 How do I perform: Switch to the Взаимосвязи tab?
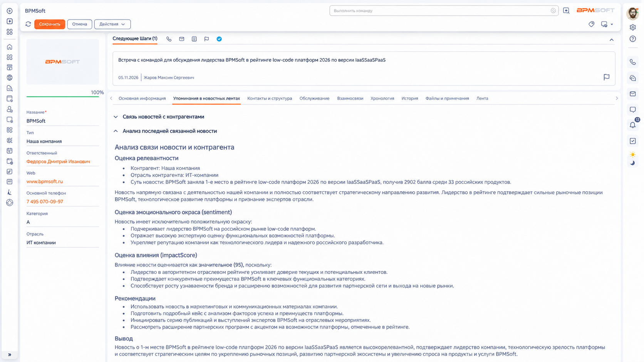(350, 98)
